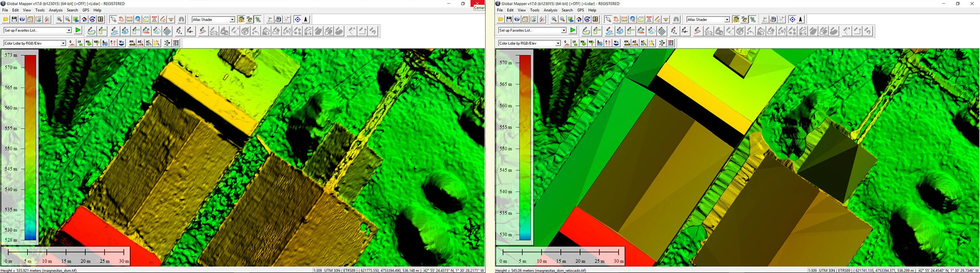
Task: Open Configuration tools icon in left window
Action: coord(47,19)
